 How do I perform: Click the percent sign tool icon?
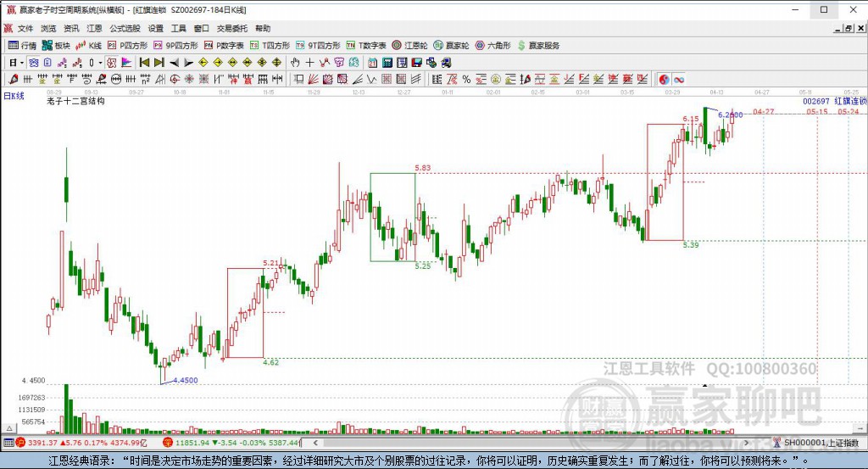click(467, 79)
